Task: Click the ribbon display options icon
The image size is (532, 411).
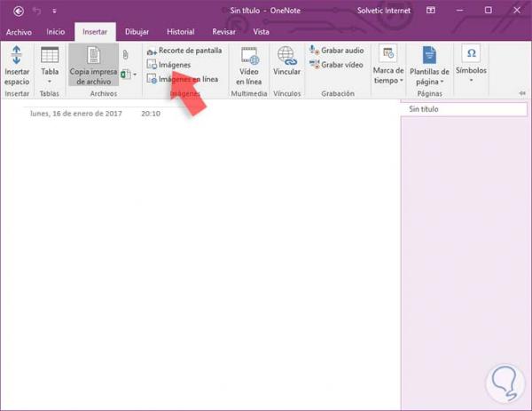Action: click(x=431, y=11)
